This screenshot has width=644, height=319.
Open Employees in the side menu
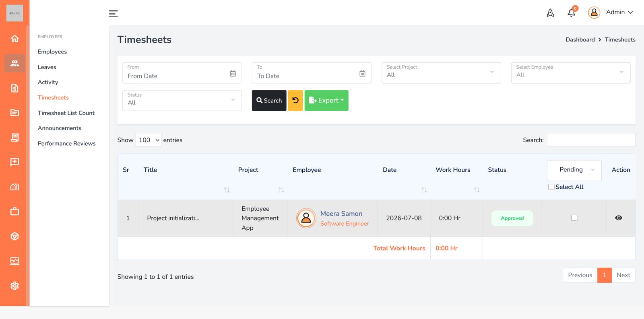tap(52, 51)
